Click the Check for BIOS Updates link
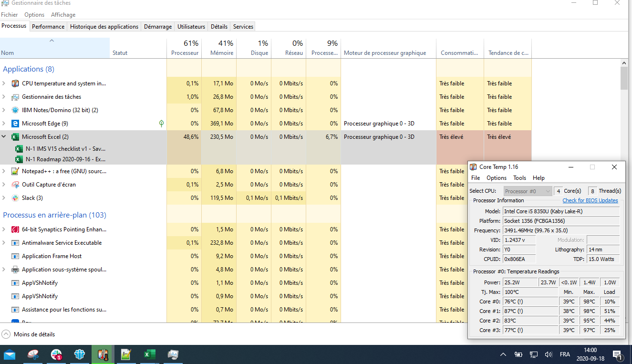 [590, 200]
